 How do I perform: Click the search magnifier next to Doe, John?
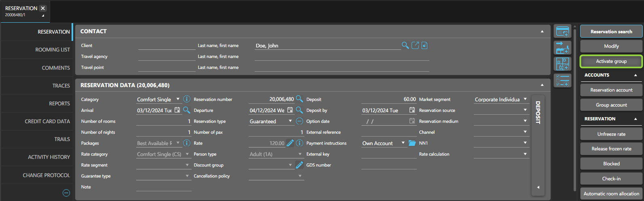(x=405, y=45)
